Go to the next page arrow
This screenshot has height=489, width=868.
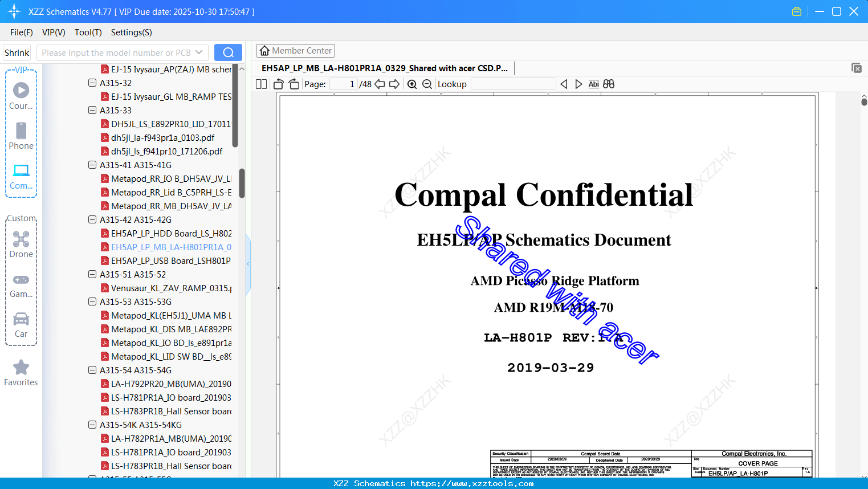pyautogui.click(x=394, y=84)
